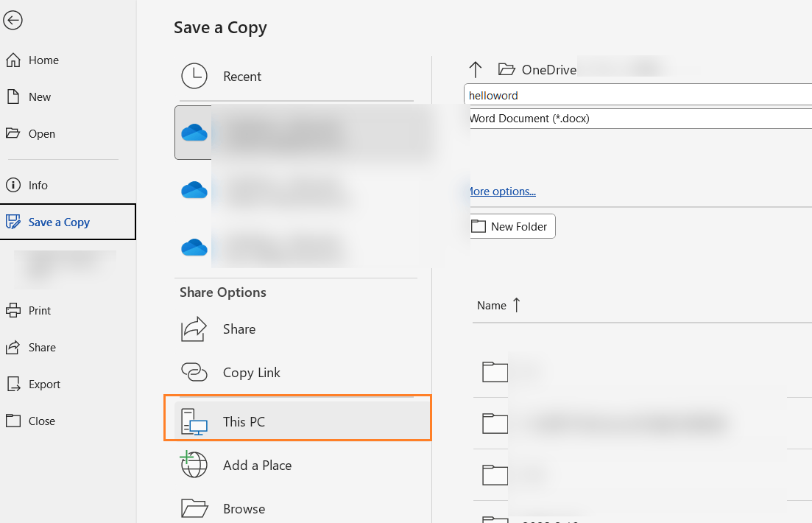Click the Recent clock icon
The width and height of the screenshot is (812, 523).
194,77
